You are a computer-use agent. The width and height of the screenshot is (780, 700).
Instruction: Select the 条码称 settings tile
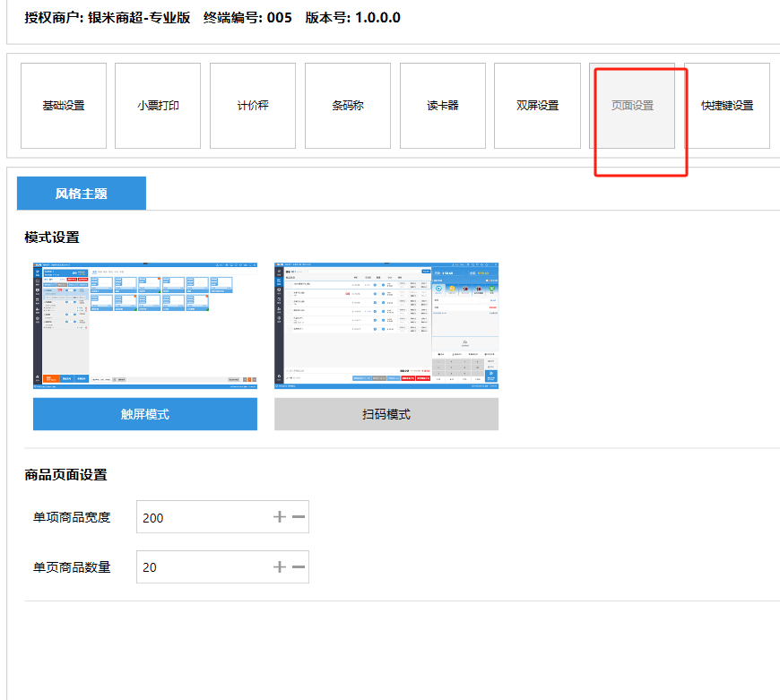point(348,106)
